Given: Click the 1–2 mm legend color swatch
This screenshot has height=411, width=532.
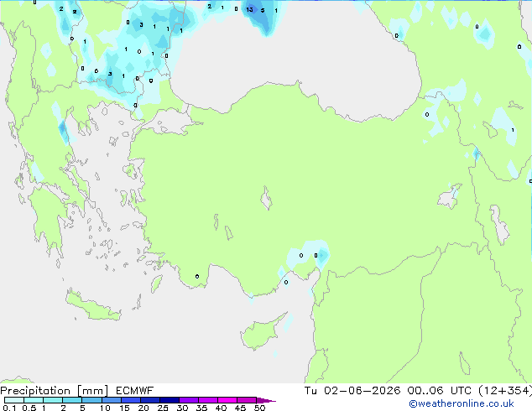Looking at the screenshot, I should [x=53, y=400].
